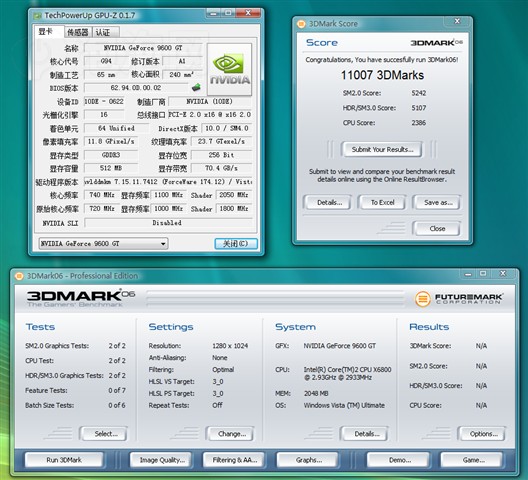Close the 3DMark Score dialog via Close button

pos(437,228)
